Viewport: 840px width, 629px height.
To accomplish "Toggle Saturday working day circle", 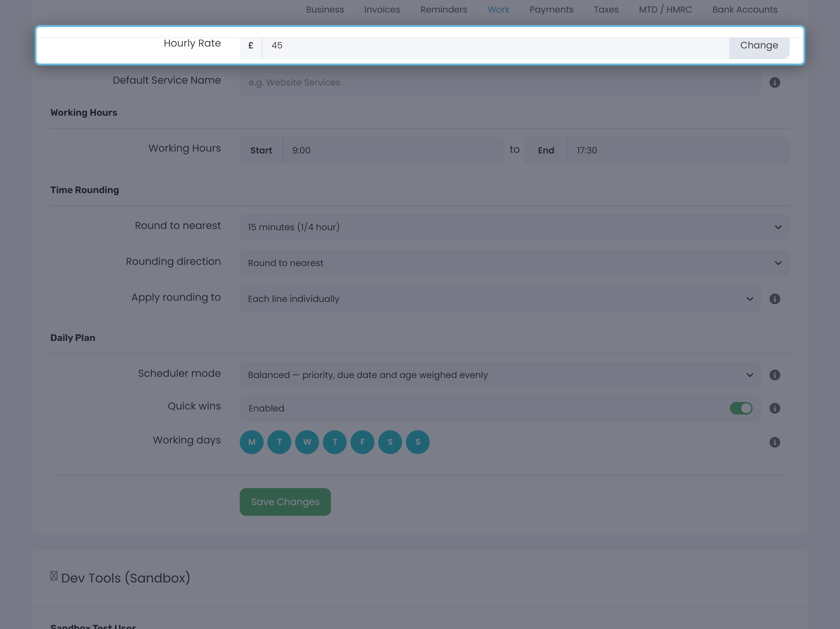I will [390, 442].
